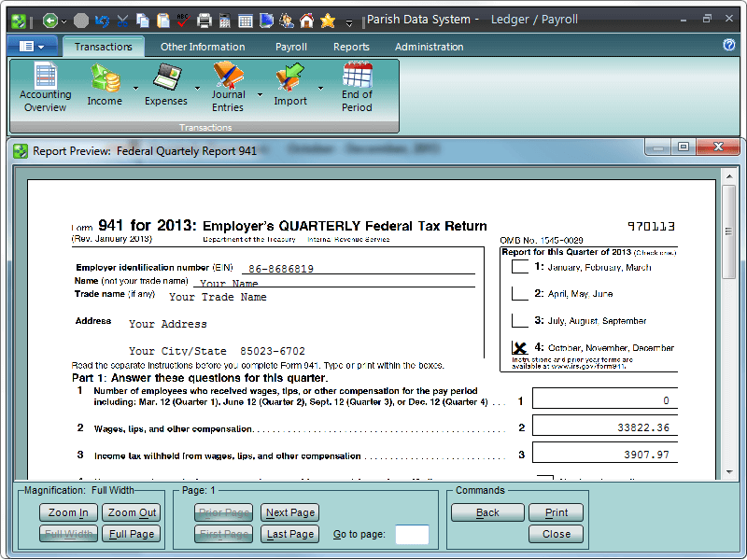Expand the Income dropdown arrow

click(x=135, y=88)
